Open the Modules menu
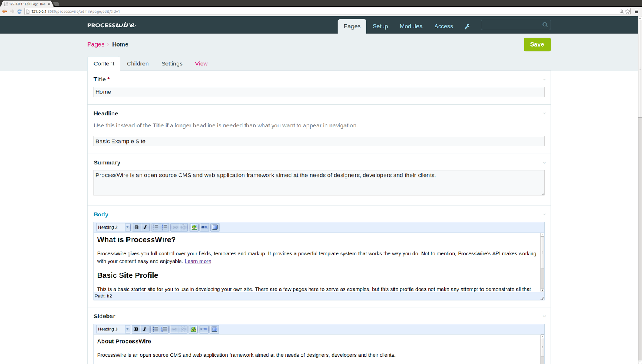Viewport: 642px width, 364px height. [411, 26]
